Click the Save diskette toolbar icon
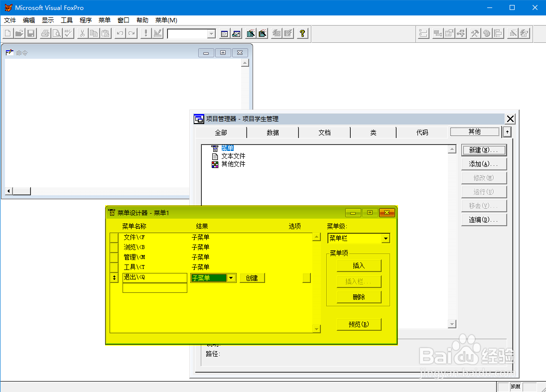 click(31, 33)
